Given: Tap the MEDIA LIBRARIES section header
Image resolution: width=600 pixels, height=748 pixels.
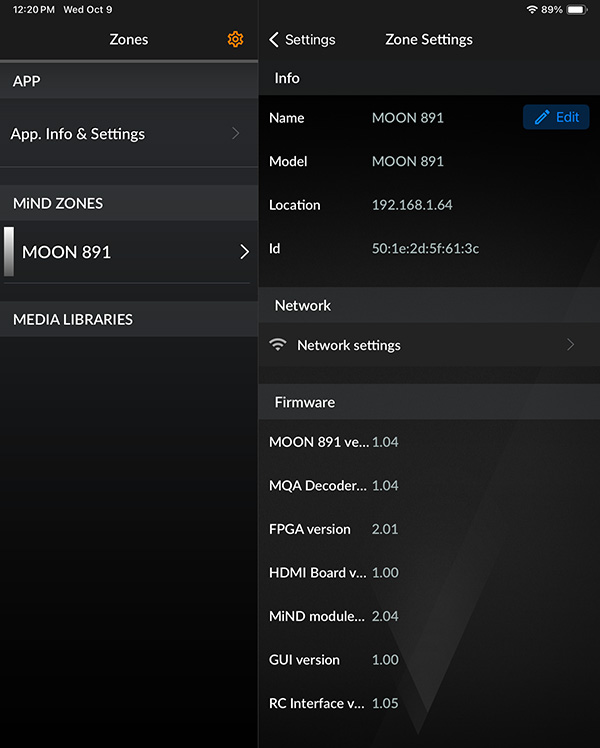Looking at the screenshot, I should 129,319.
